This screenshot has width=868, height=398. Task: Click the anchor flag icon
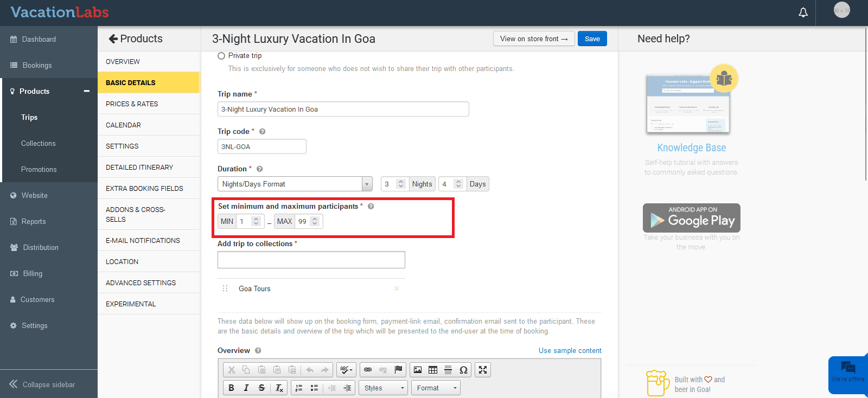399,370
